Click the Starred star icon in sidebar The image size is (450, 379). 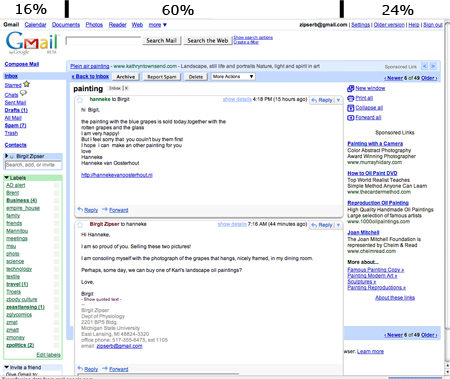pos(27,84)
